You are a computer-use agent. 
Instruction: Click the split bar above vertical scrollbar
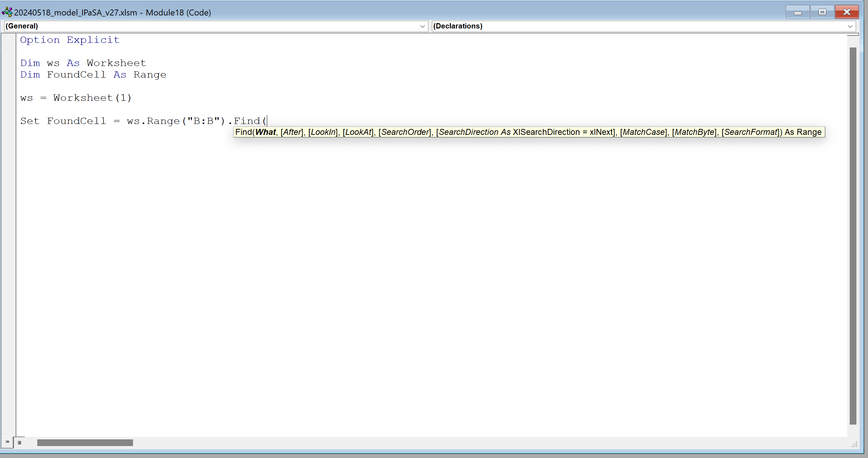click(853, 35)
